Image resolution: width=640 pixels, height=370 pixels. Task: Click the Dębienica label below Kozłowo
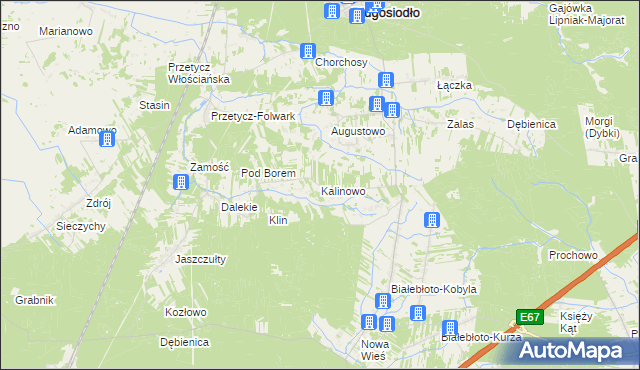pyautogui.click(x=184, y=342)
